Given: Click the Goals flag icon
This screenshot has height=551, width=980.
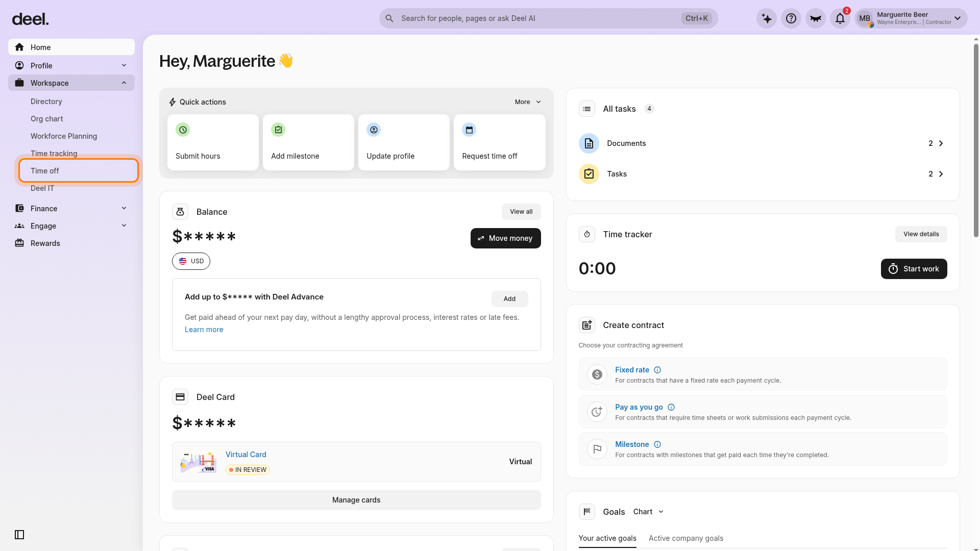Looking at the screenshot, I should [587, 512].
